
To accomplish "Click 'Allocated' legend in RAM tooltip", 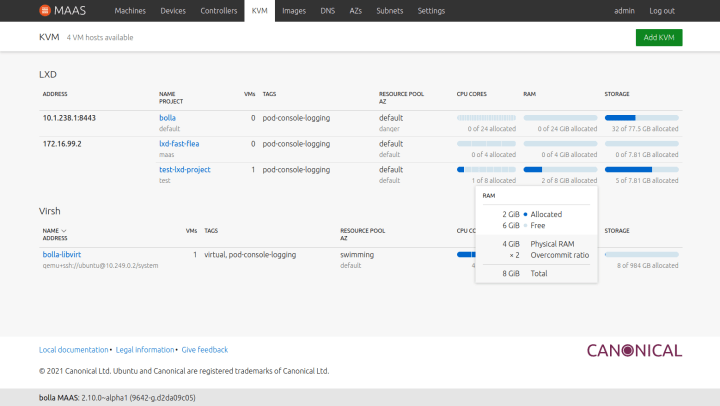I will (x=546, y=214).
